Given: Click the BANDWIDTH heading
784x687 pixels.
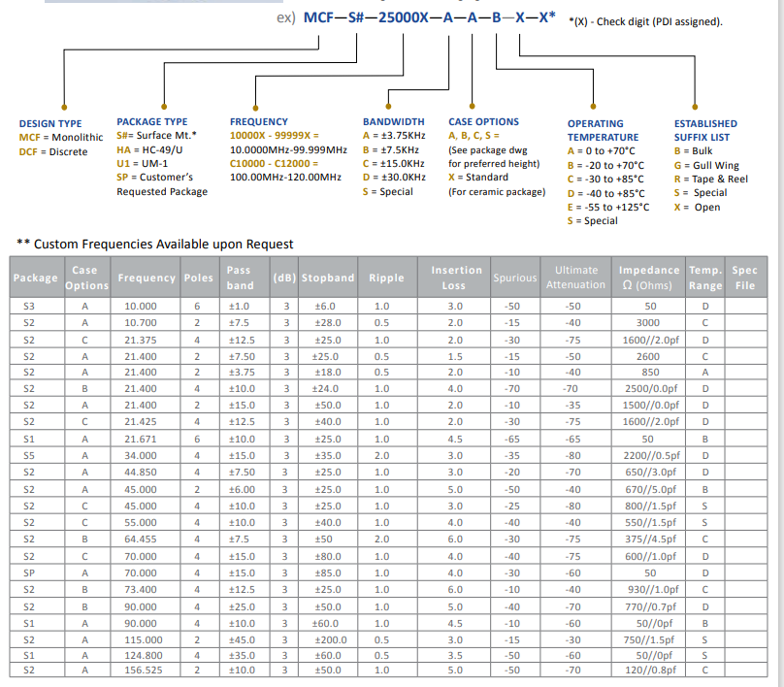Looking at the screenshot, I should [x=393, y=121].
